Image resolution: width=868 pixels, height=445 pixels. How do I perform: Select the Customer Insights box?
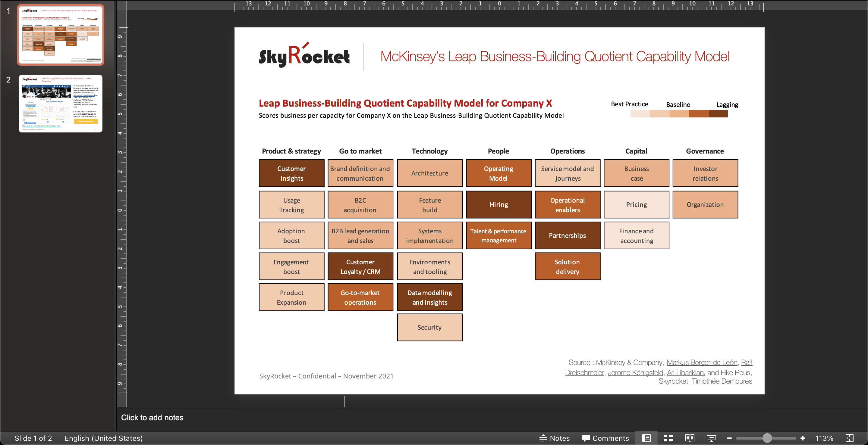pos(291,173)
